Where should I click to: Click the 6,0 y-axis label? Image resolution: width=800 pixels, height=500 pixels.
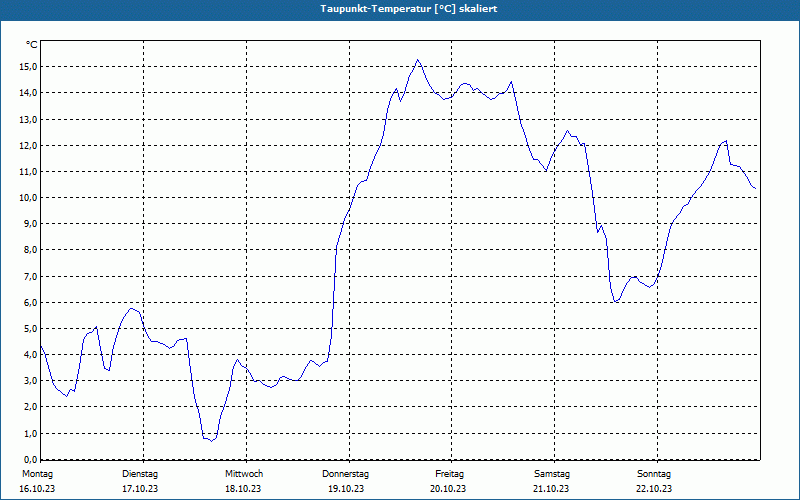[30, 303]
